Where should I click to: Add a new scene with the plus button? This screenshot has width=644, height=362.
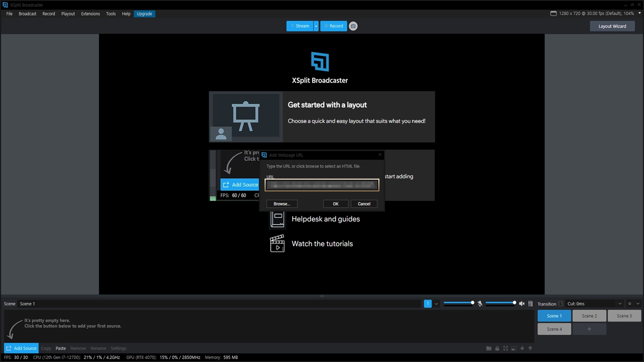point(589,329)
